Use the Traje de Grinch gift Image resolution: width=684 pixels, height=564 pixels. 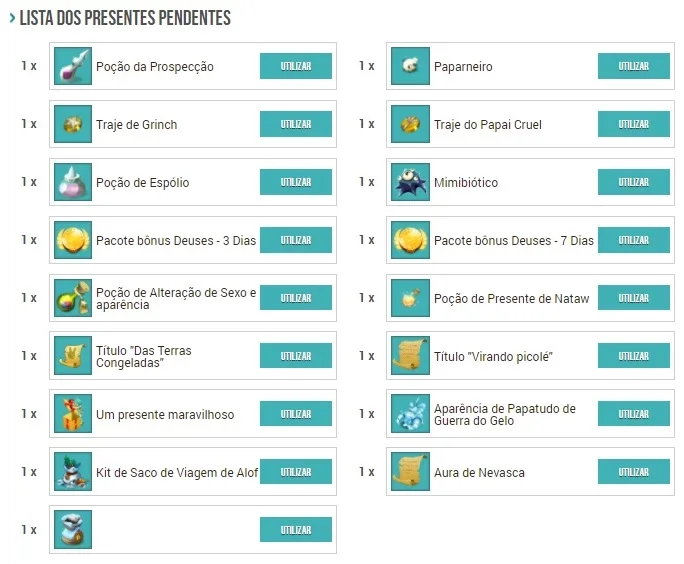[296, 124]
